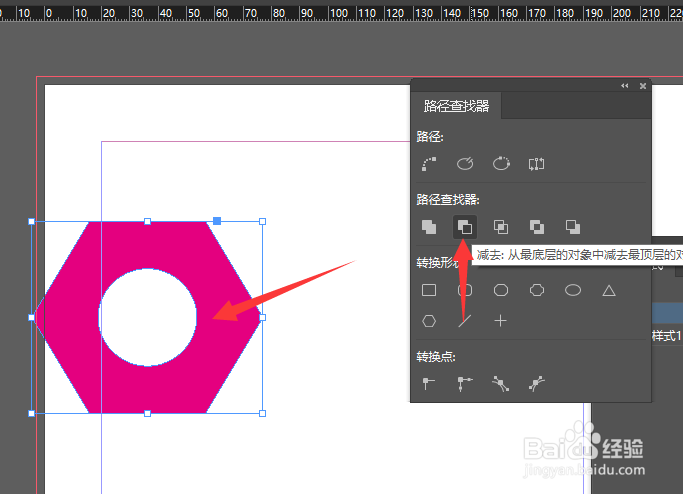Click the 转换点: section label

pyautogui.click(x=436, y=357)
